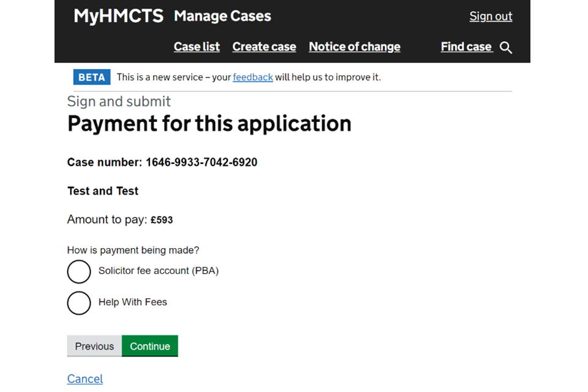Cancel the payment via the Cancel link

click(85, 379)
